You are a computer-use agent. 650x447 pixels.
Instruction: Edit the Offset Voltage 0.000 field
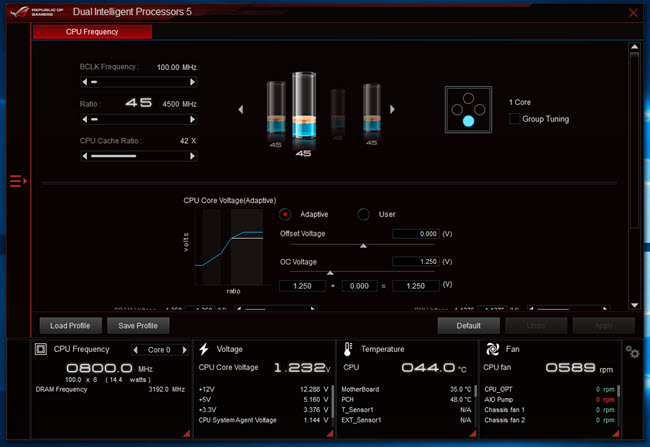coord(416,234)
